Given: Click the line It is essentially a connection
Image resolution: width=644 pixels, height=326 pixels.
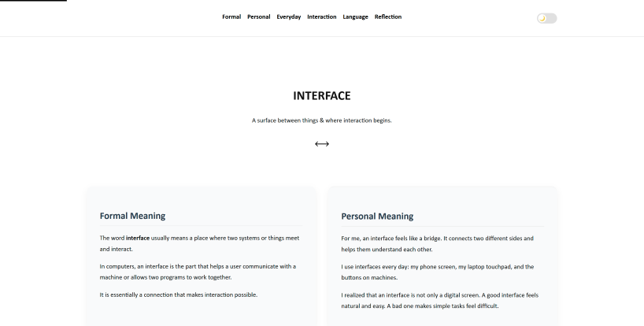Looking at the screenshot, I should (x=178, y=295).
